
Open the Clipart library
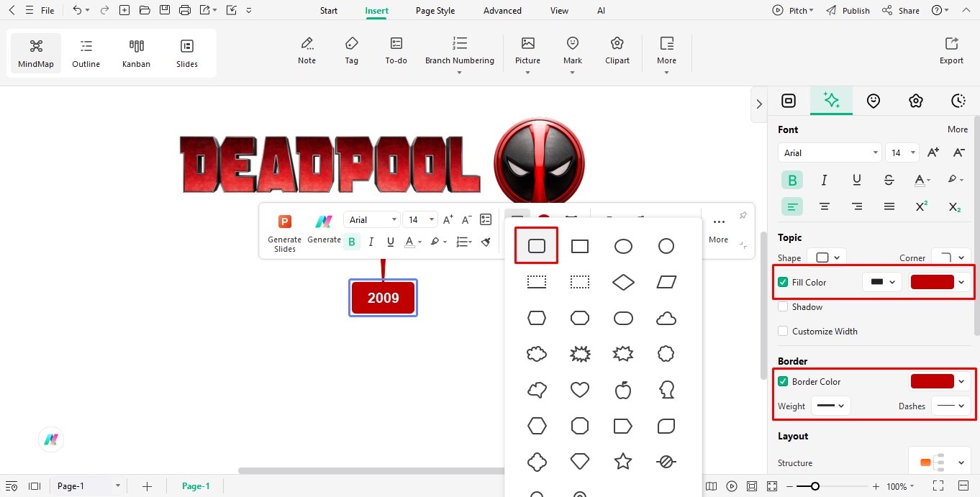click(617, 51)
